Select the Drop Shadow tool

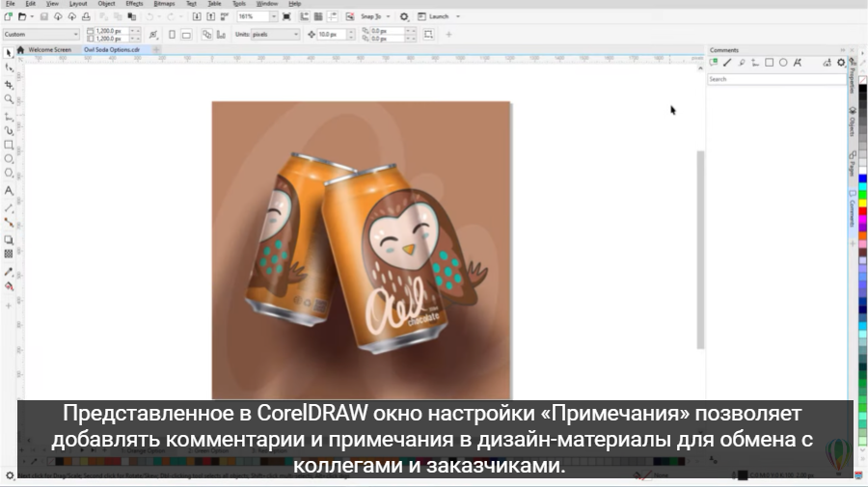click(x=9, y=240)
